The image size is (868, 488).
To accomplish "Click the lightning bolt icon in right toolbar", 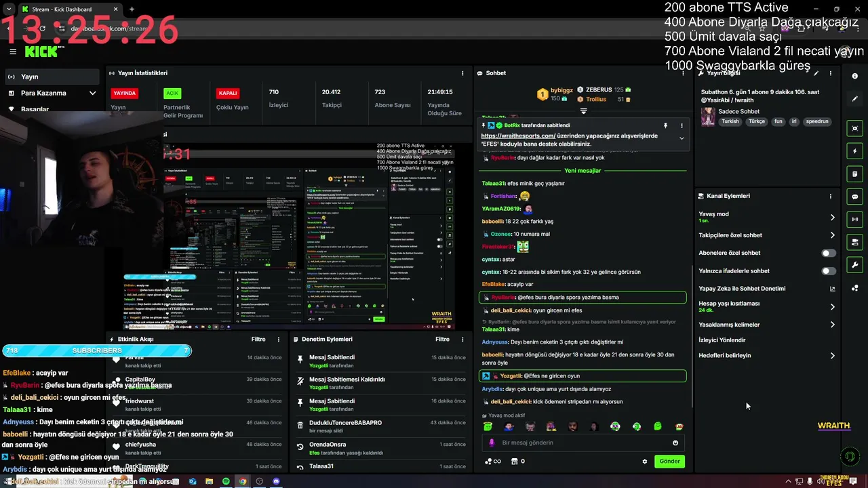I will (855, 151).
